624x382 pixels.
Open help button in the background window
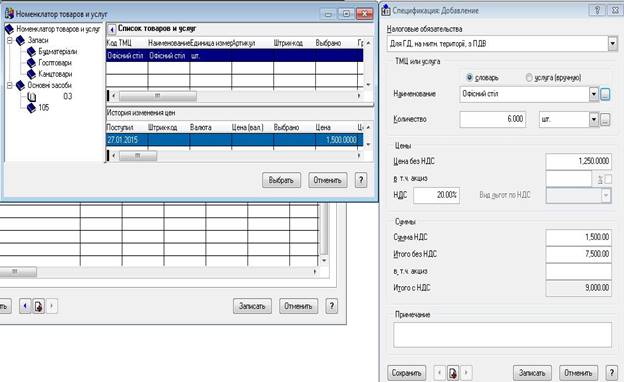coord(332,306)
